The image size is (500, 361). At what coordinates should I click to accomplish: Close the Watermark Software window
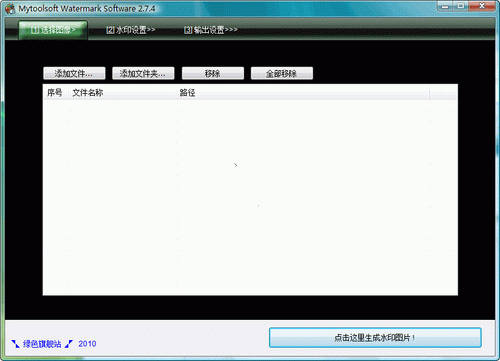(482, 6)
